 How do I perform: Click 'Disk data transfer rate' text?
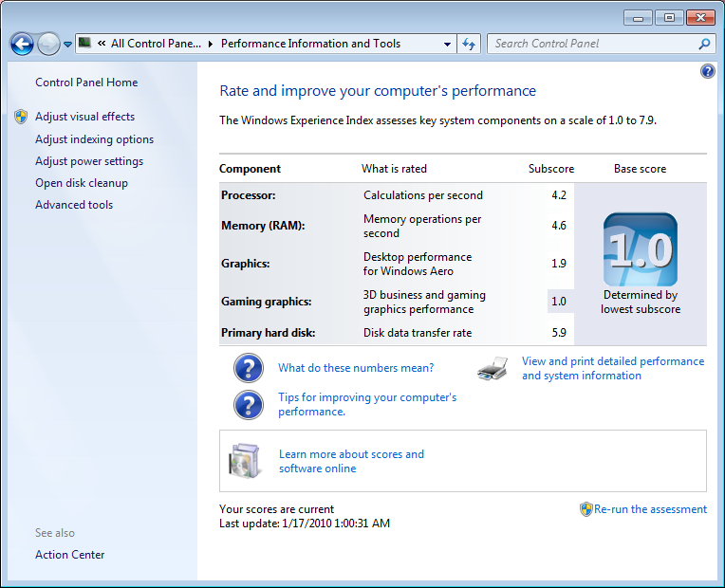418,333
